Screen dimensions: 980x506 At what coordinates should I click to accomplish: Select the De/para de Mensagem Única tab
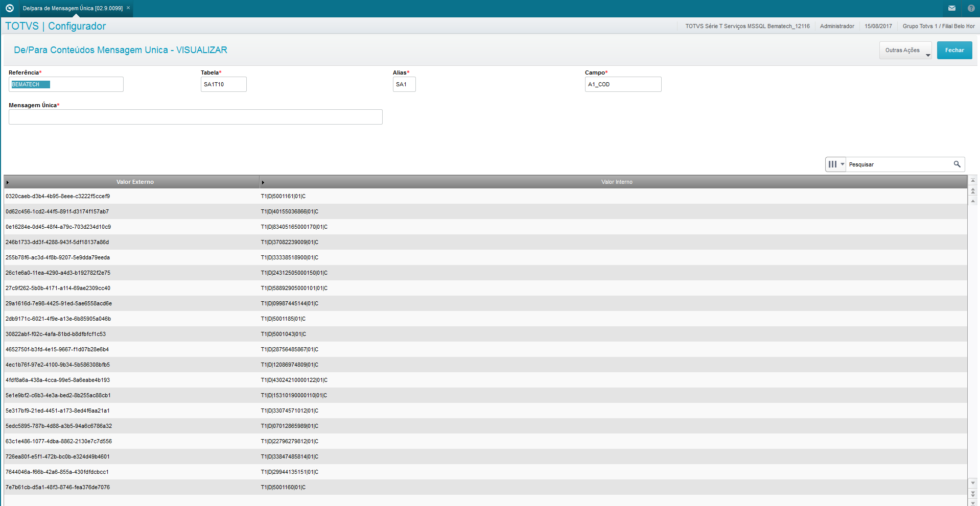coord(72,8)
